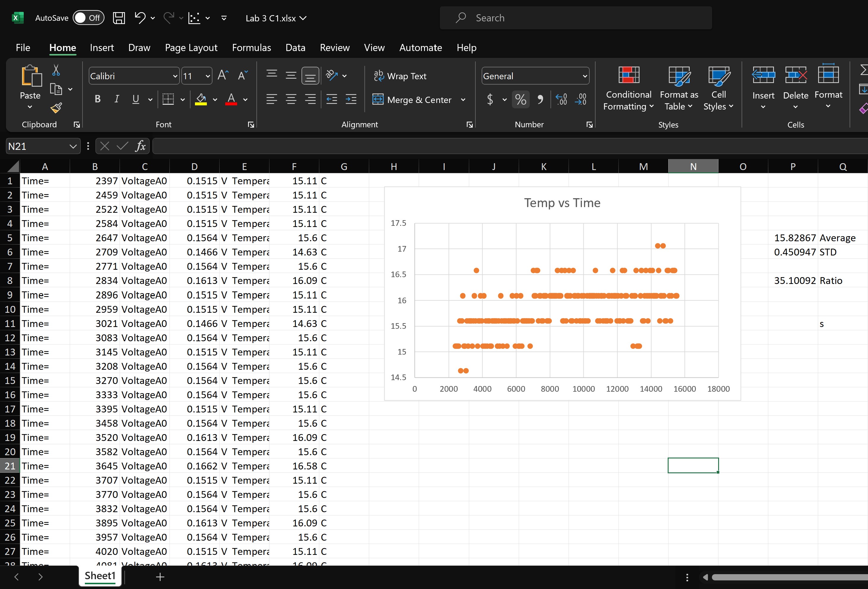Apply bold formatting
The height and width of the screenshot is (589, 868).
coord(97,99)
